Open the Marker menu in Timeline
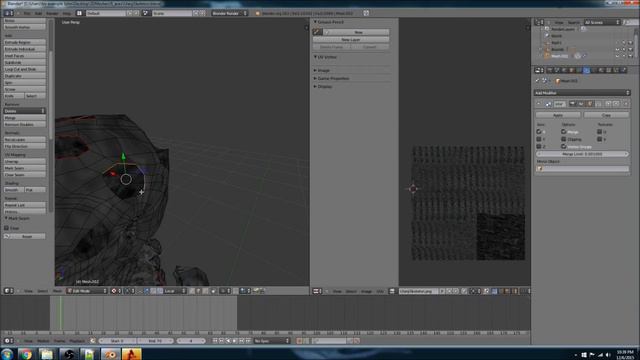Viewport: 640px width, 360px height. [43, 341]
